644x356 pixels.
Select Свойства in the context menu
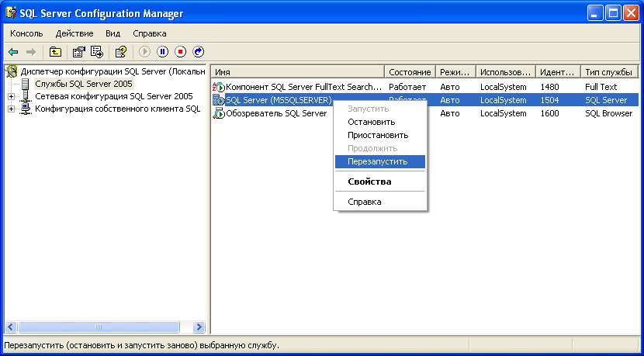pyautogui.click(x=369, y=181)
